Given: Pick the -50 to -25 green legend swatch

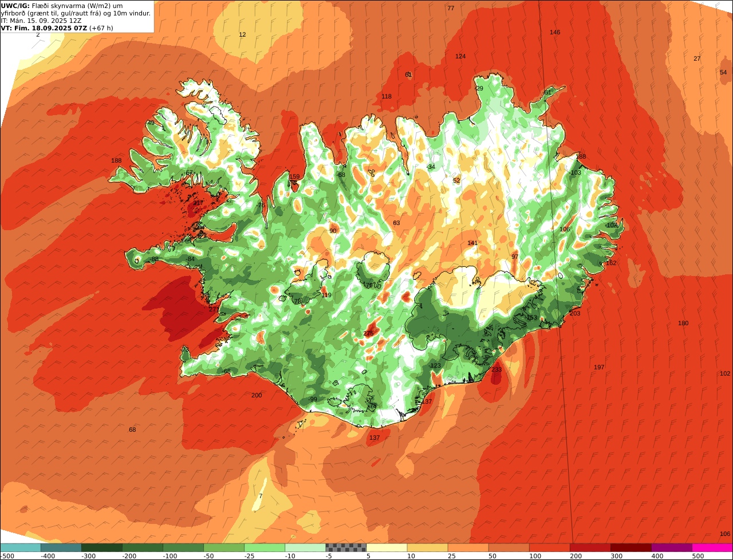Looking at the screenshot, I should pyautogui.click(x=224, y=547).
